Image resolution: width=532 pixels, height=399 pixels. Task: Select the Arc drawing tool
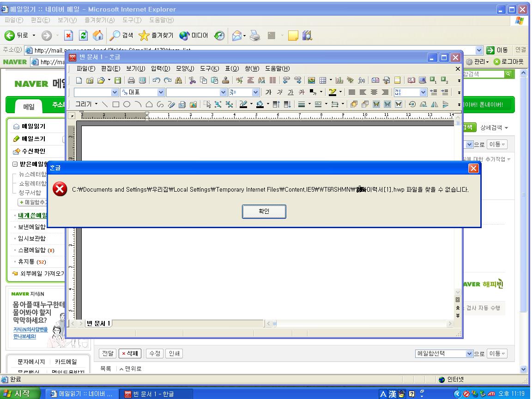click(x=138, y=104)
